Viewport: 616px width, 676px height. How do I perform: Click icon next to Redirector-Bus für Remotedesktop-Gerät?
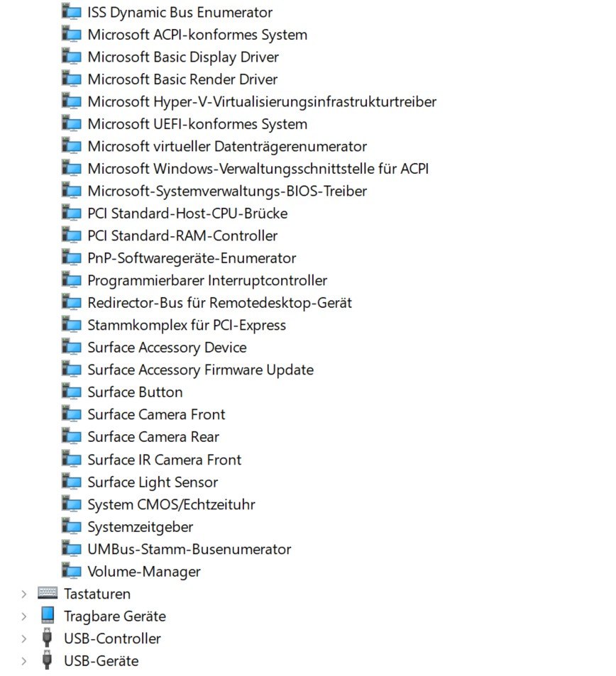(x=71, y=303)
